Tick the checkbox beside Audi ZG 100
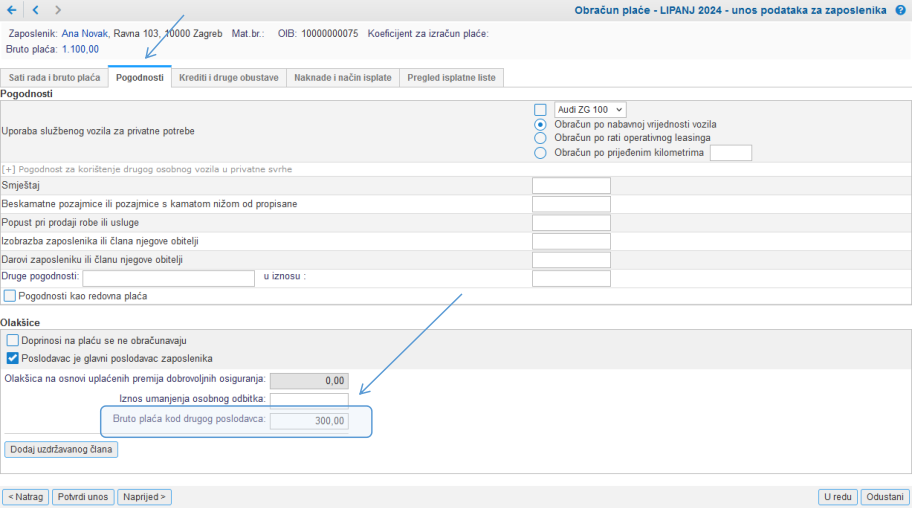The height and width of the screenshot is (508, 913). pos(540,110)
